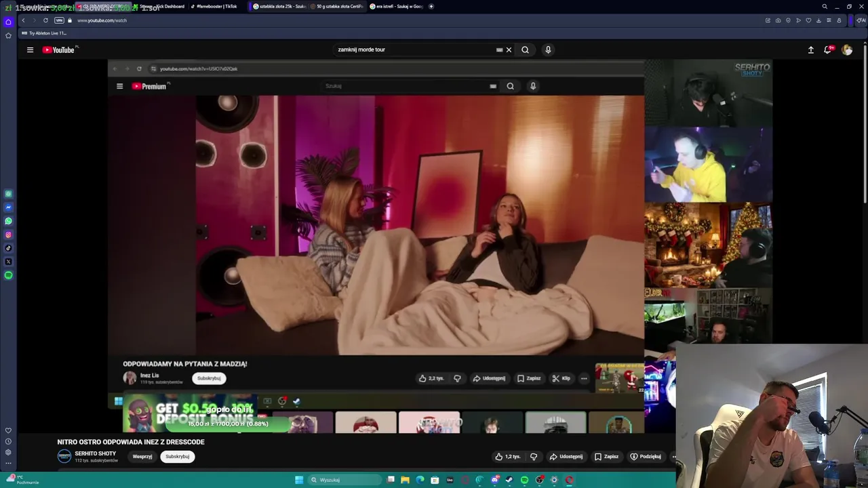Viewport: 868px width, 488px height.
Task: Reload the page with the browser refresh button
Action: point(45,20)
